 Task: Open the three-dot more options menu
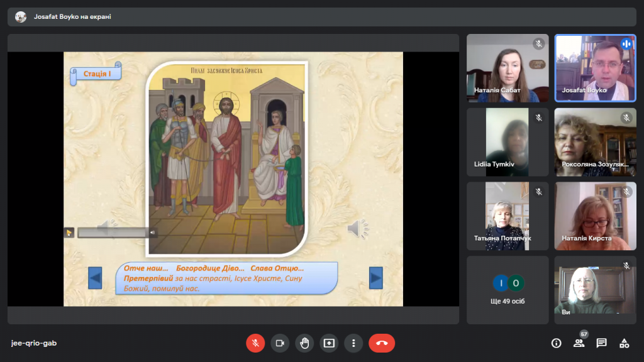click(353, 343)
